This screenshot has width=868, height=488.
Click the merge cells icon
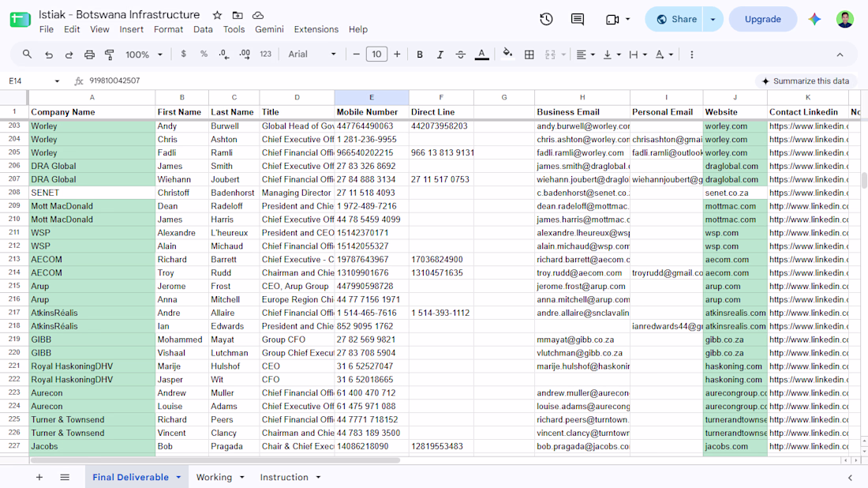[x=550, y=54]
